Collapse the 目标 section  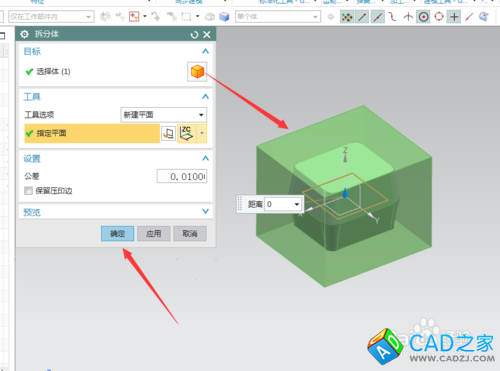(x=205, y=51)
